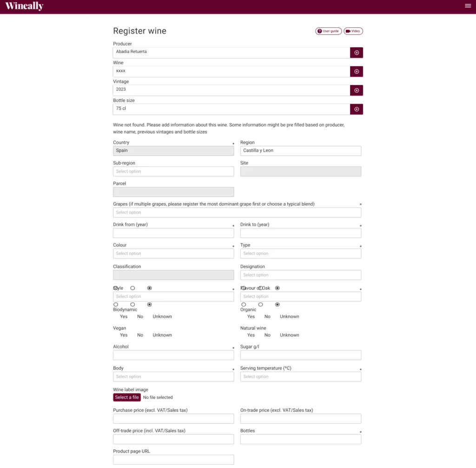476x468 pixels.
Task: Open the hamburger menu in the header
Action: tap(468, 6)
